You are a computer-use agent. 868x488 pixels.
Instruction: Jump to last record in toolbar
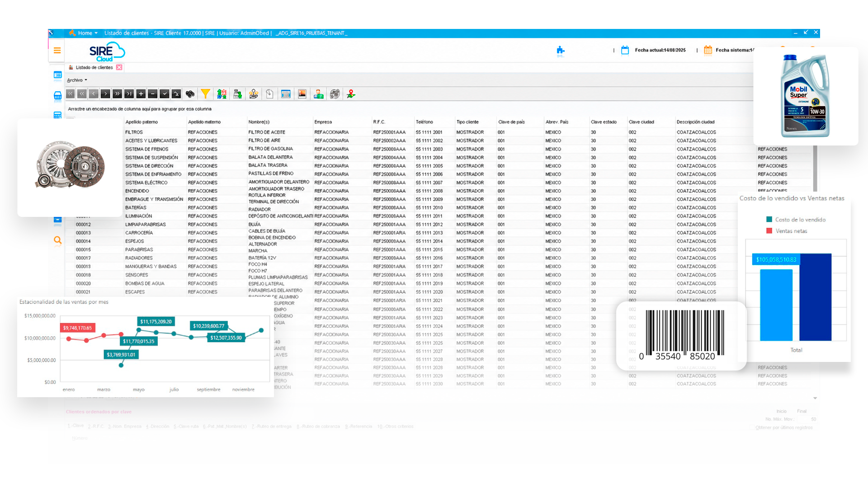(129, 94)
